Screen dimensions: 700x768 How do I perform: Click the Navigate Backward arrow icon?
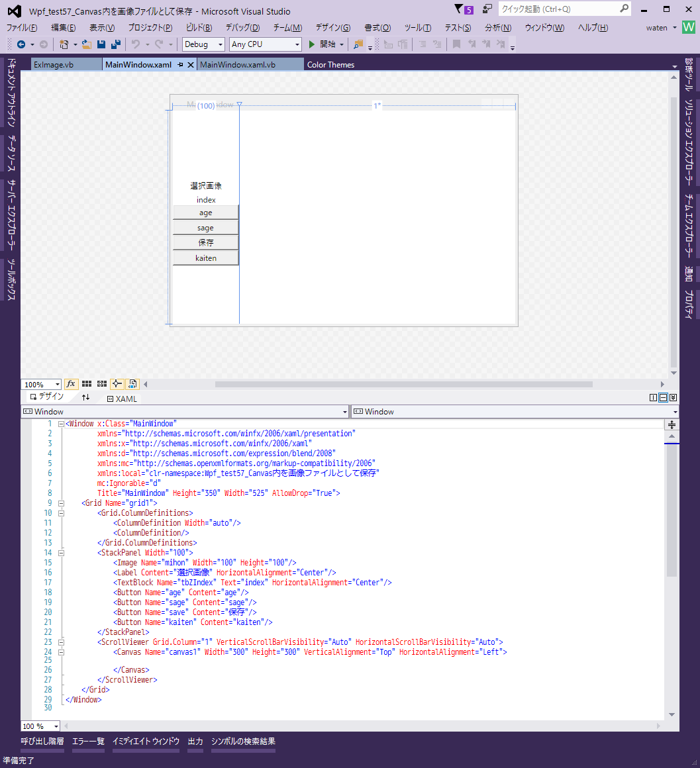pyautogui.click(x=21, y=44)
